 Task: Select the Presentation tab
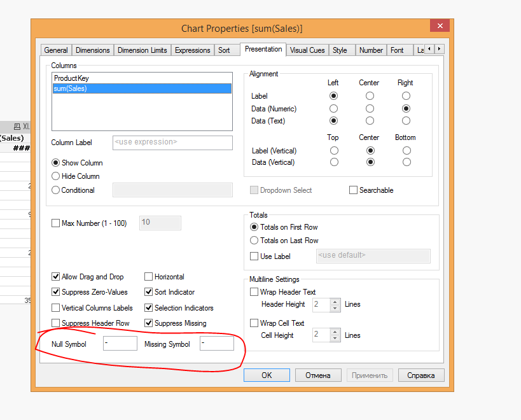[263, 49]
